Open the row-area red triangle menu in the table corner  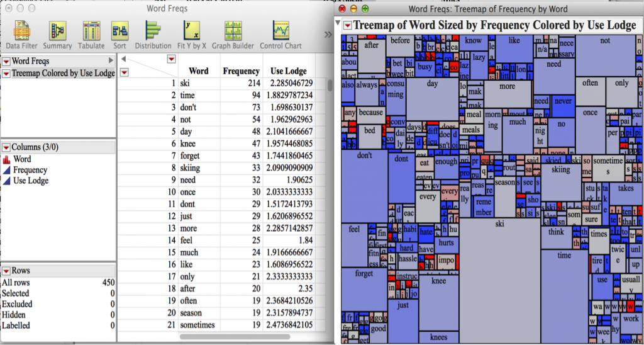pyautogui.click(x=124, y=72)
